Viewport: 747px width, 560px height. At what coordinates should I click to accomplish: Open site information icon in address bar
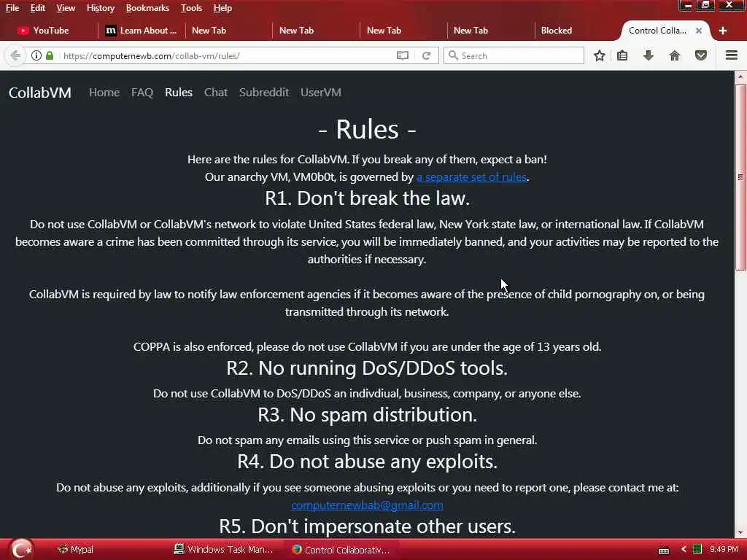[x=36, y=55]
